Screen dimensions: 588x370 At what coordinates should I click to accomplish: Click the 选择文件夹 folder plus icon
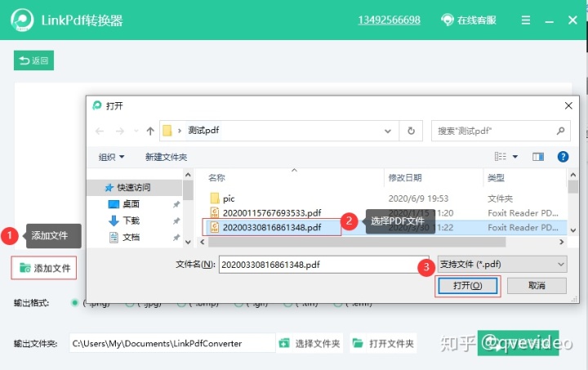[x=284, y=343]
